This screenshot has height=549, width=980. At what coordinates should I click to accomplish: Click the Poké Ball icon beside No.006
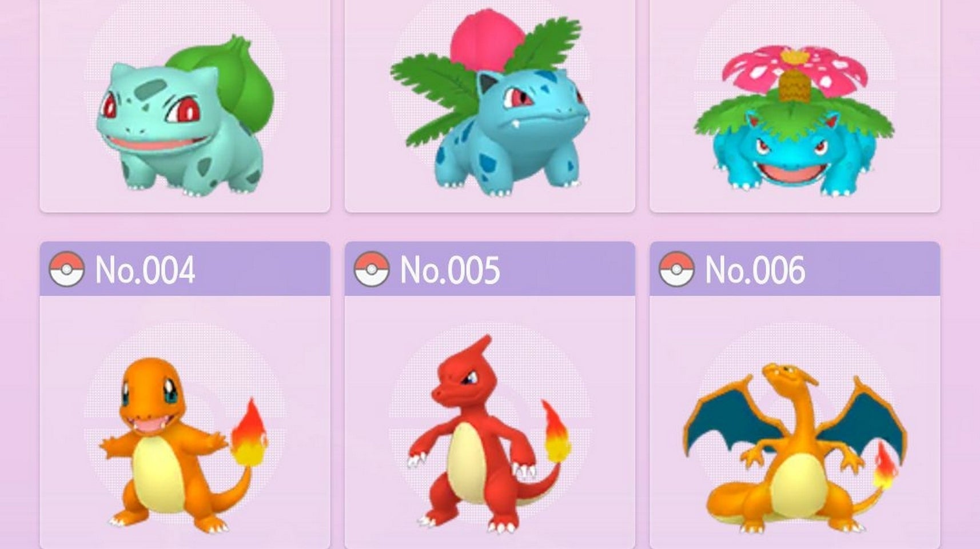677,269
